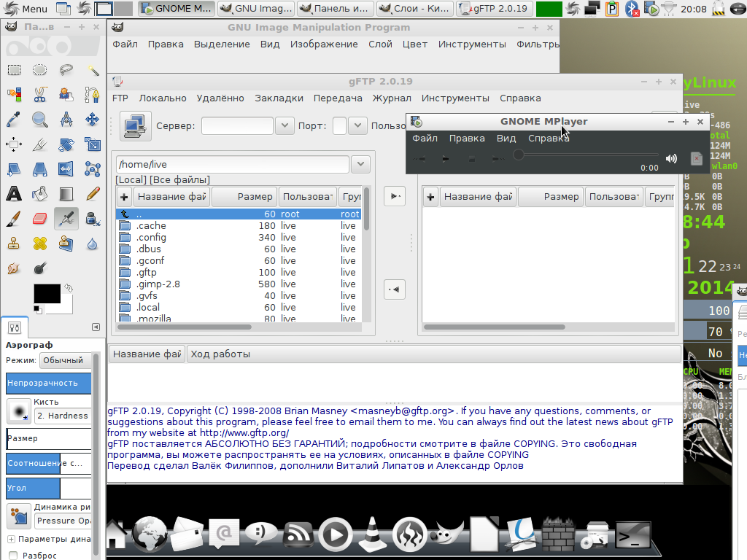The height and width of the screenshot is (560, 747).
Task: Open the Порт dropdown arrow in gFTP
Action: click(357, 125)
